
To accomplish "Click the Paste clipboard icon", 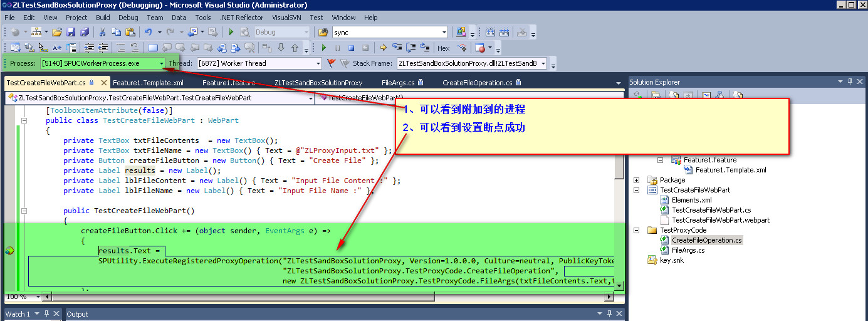I will pyautogui.click(x=130, y=31).
